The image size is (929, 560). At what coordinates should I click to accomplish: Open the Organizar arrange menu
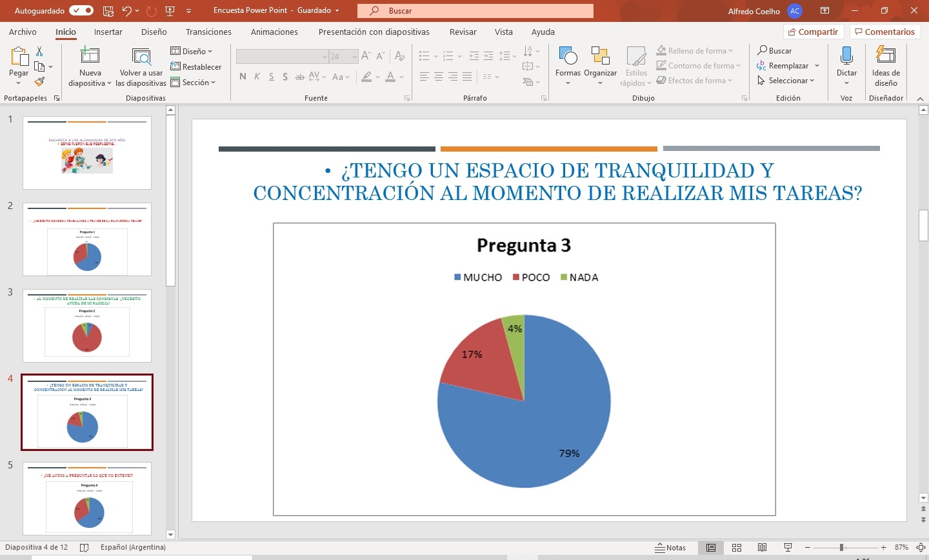pyautogui.click(x=601, y=66)
